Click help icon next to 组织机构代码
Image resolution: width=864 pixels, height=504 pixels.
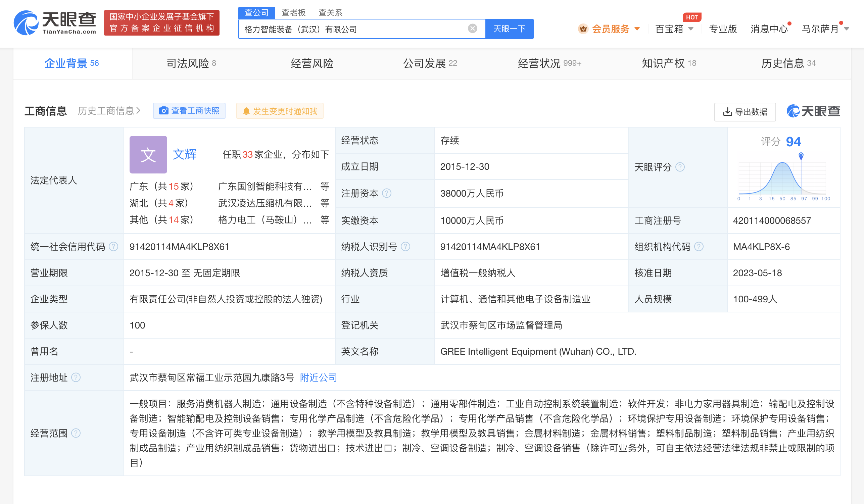tap(699, 247)
